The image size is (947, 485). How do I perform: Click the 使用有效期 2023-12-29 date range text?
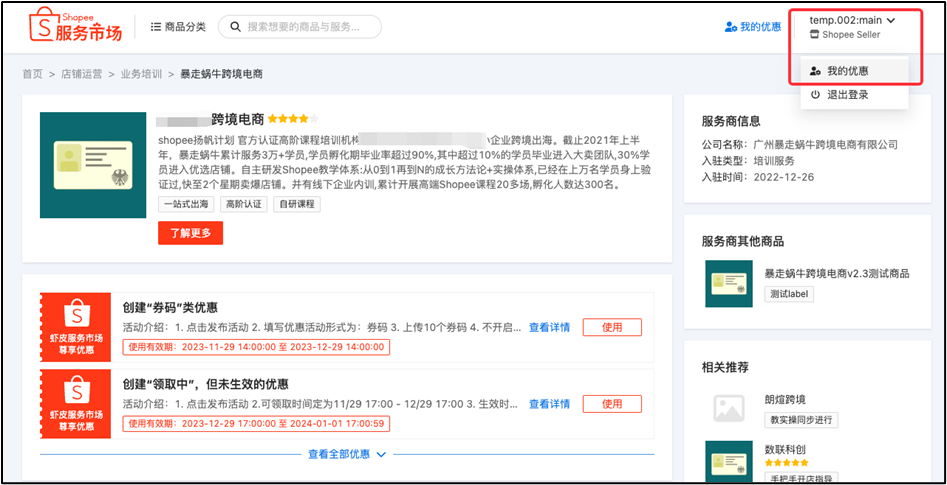tap(256, 424)
